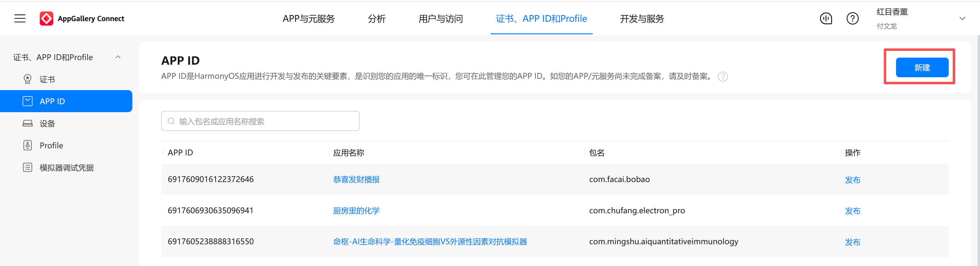Open the 恭喜发财播报 app link
The image size is (980, 266).
(356, 179)
